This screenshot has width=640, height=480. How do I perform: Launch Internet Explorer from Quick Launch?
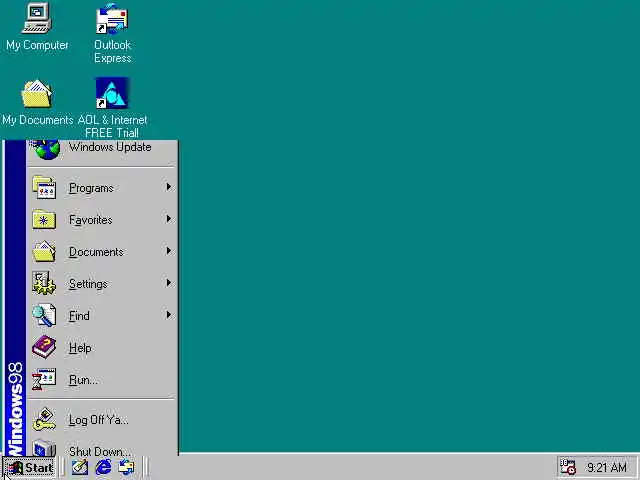click(103, 467)
